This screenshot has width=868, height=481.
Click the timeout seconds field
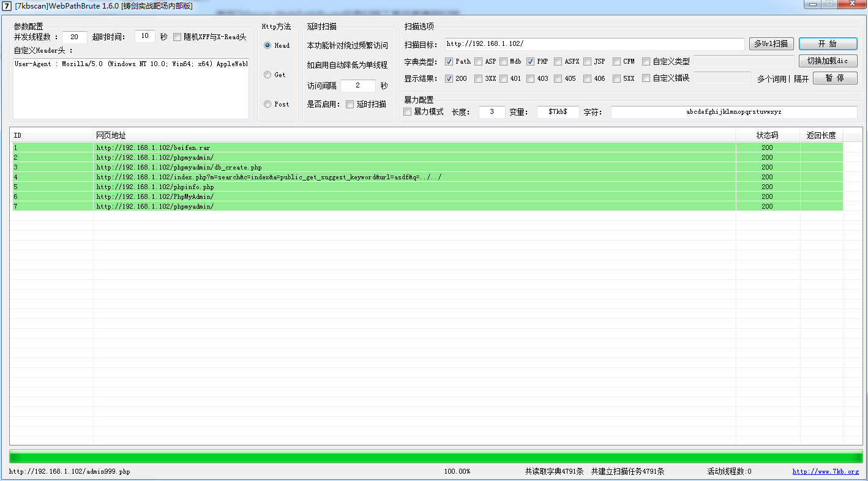145,37
